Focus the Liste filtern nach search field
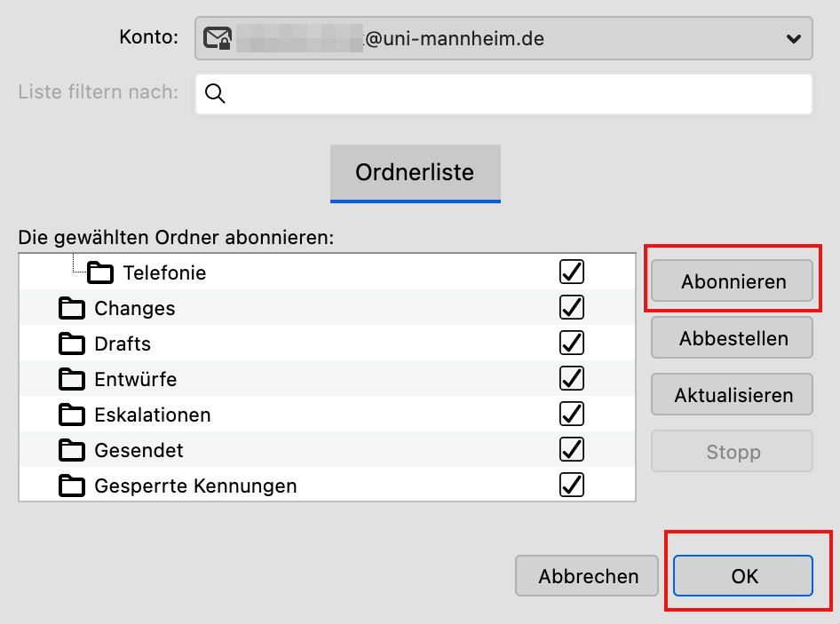 point(503,94)
